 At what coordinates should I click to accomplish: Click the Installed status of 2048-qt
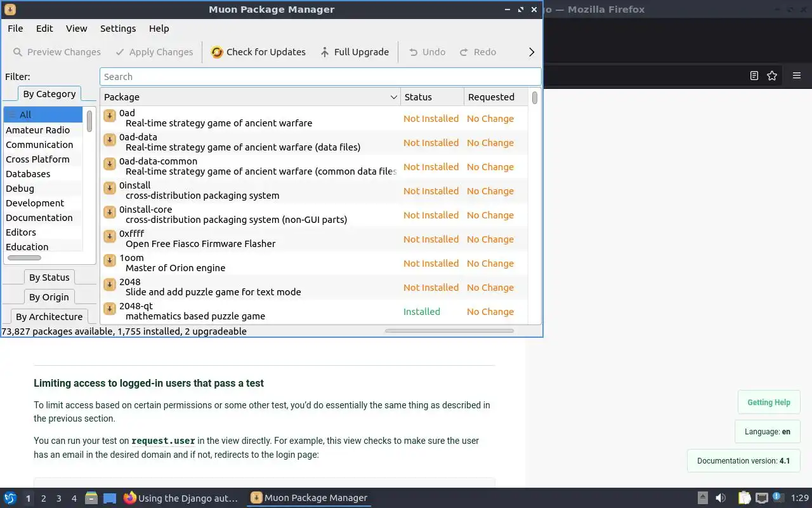tap(422, 312)
